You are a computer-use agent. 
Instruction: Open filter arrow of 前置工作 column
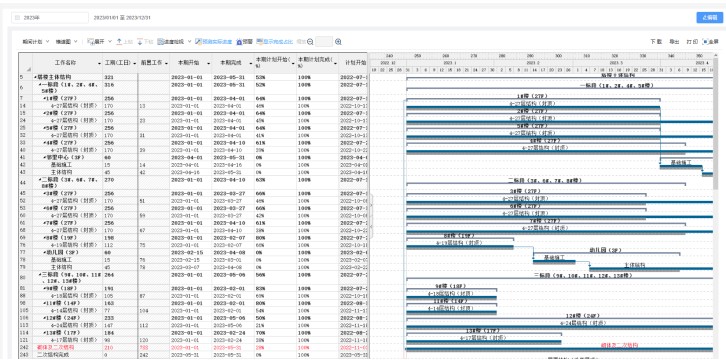pos(166,63)
